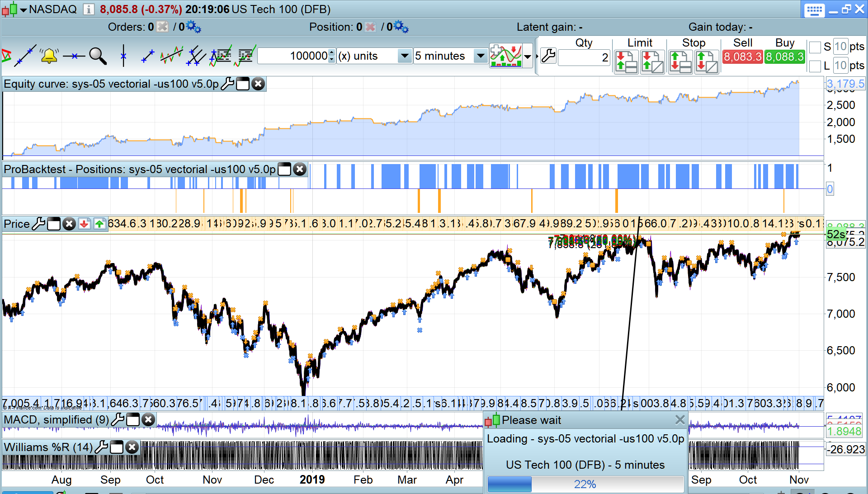Click the loading progress bar at 22%
Viewport: 868px width, 494px height.
tap(585, 485)
